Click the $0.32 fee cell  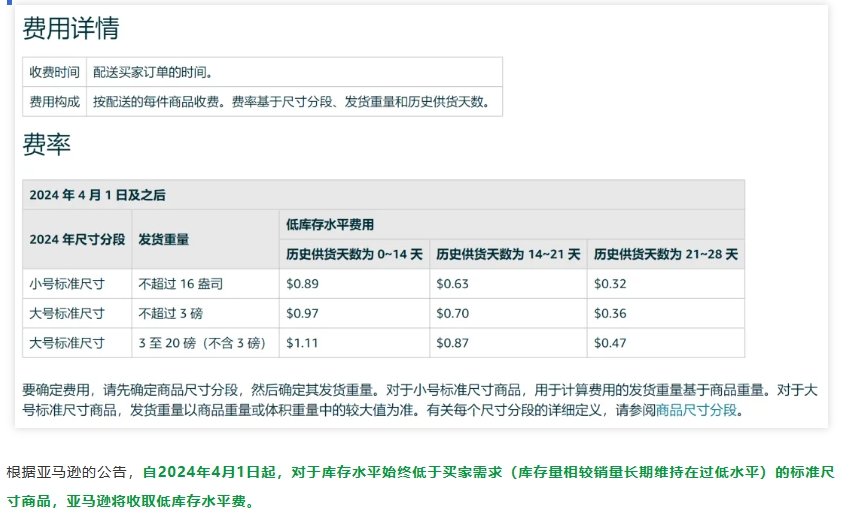click(x=666, y=284)
